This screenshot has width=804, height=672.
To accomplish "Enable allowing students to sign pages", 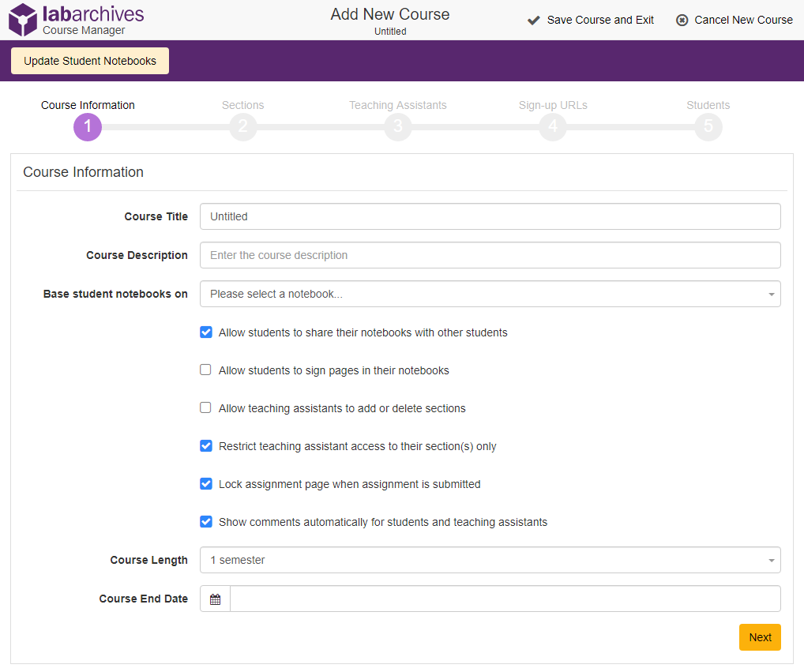I will tap(206, 370).
